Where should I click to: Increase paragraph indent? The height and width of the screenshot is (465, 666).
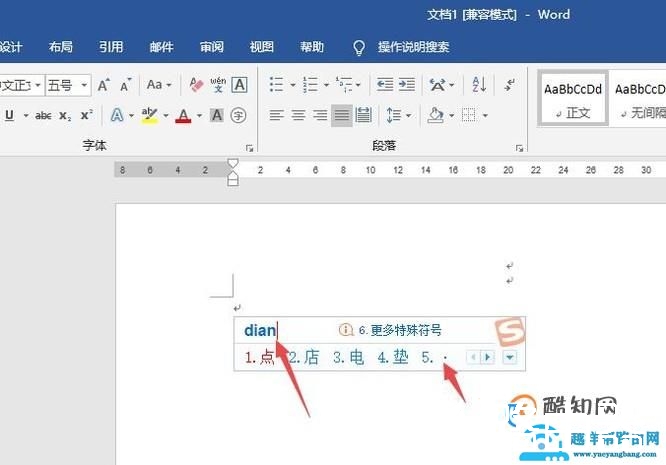point(407,85)
